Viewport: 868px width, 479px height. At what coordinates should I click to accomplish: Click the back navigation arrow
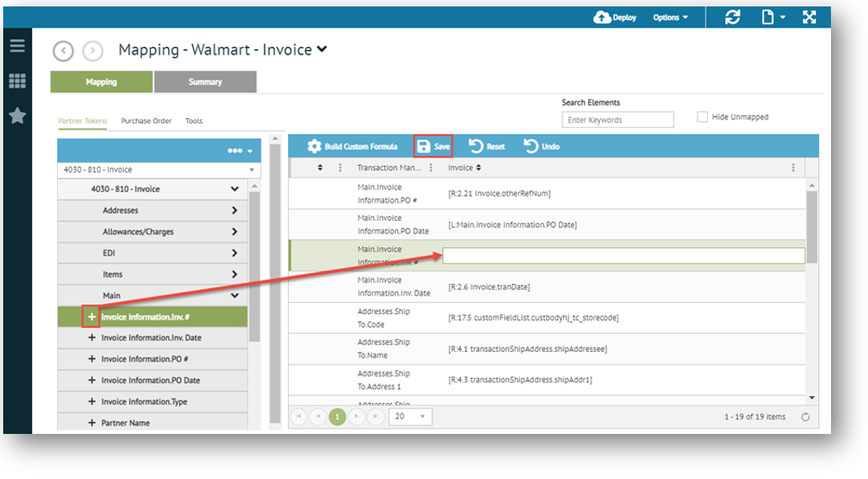tap(64, 51)
